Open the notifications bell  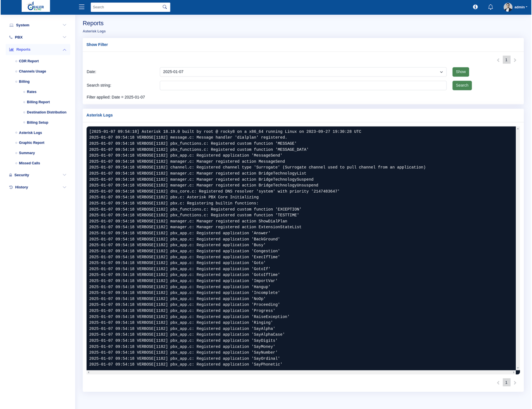click(x=490, y=7)
